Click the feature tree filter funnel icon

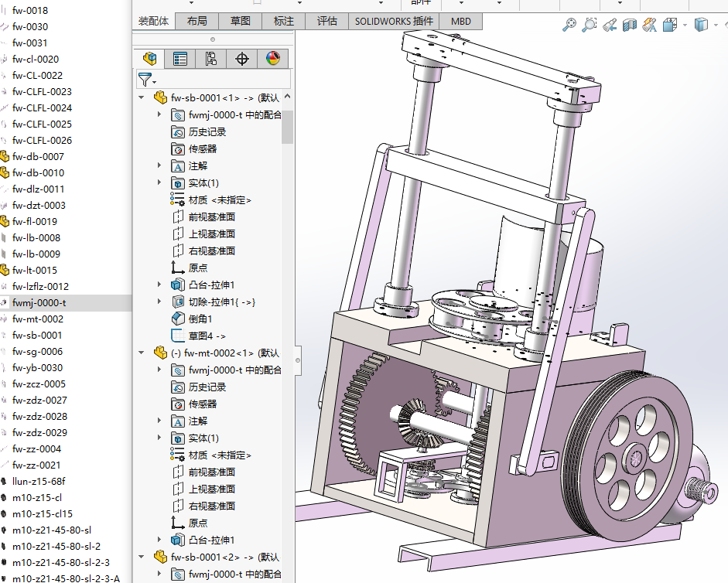click(x=145, y=79)
